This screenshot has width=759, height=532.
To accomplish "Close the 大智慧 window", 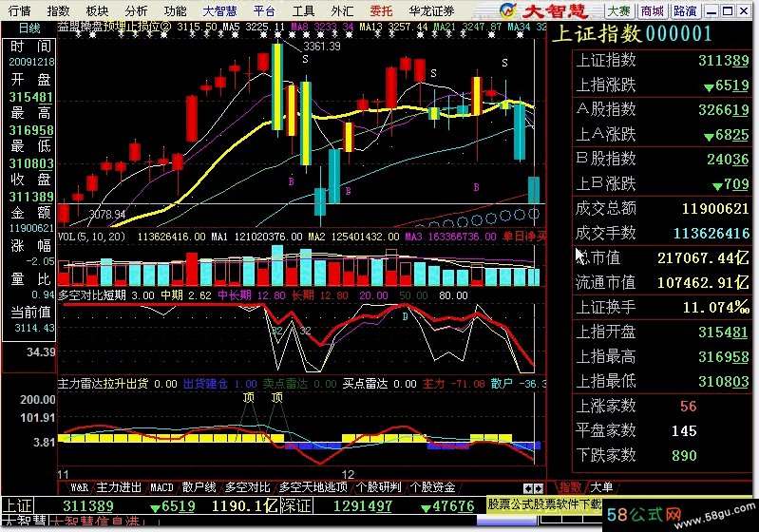I will tap(744, 10).
